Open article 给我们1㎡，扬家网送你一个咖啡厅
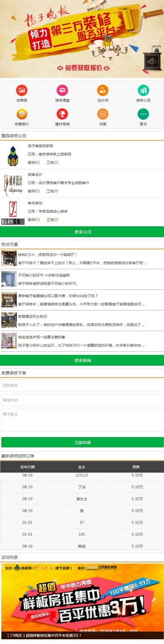This screenshot has width=164, height=644. coord(48,255)
